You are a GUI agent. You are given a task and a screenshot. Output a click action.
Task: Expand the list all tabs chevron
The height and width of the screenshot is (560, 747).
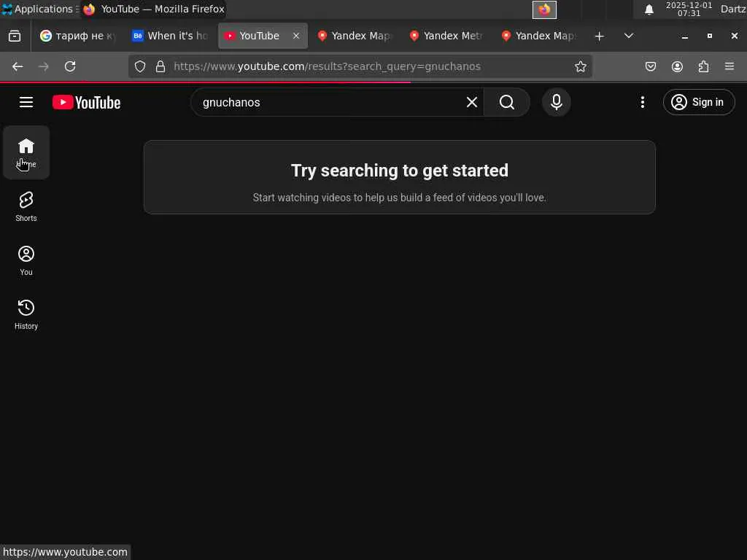(629, 36)
